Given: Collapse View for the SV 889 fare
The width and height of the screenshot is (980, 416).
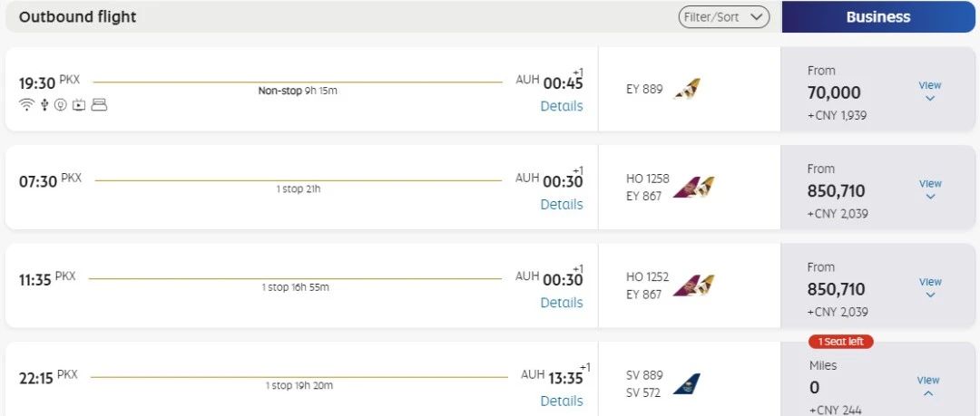Looking at the screenshot, I should click(x=928, y=385).
